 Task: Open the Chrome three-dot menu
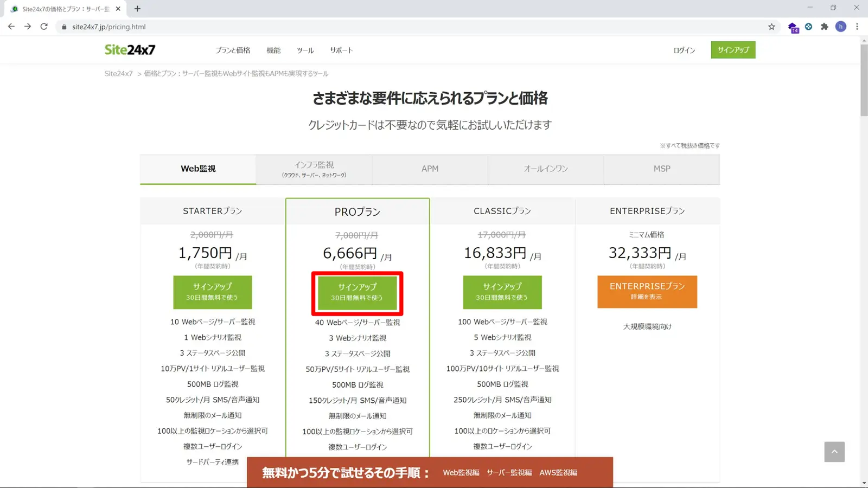(857, 27)
